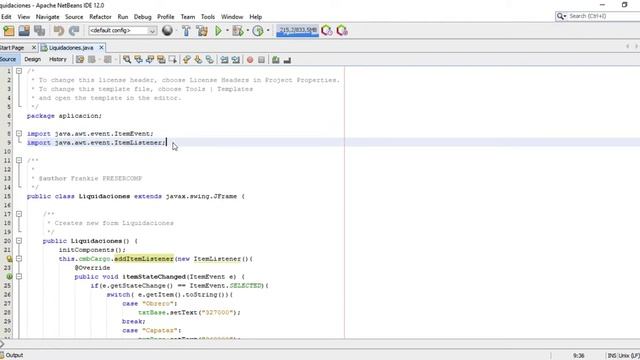Open the default config dropdown
The width and height of the screenshot is (640, 360).
pos(122,31)
